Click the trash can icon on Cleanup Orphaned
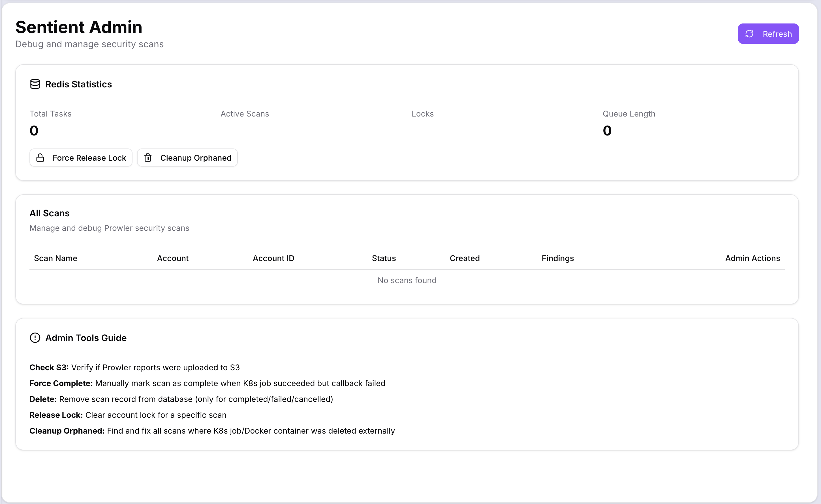 [x=148, y=158]
